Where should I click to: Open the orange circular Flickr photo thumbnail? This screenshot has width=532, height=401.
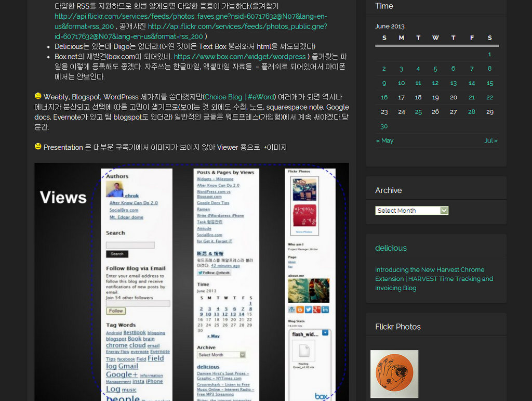394,373
